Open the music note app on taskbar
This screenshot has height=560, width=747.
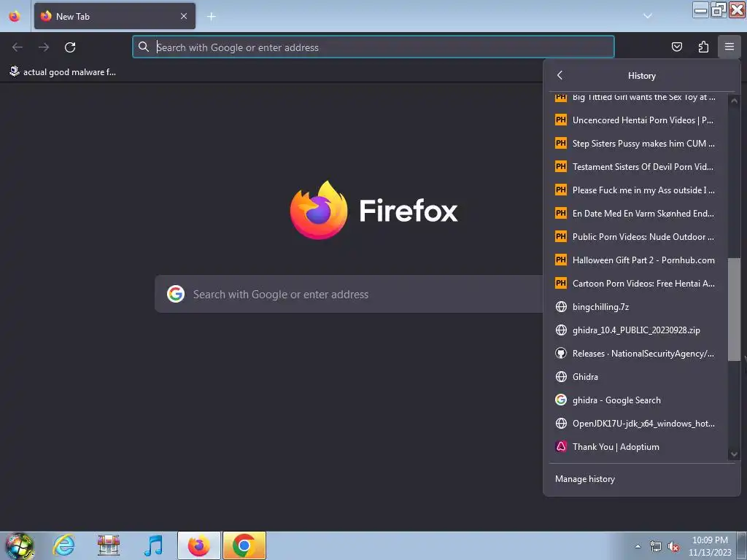pyautogui.click(x=153, y=545)
